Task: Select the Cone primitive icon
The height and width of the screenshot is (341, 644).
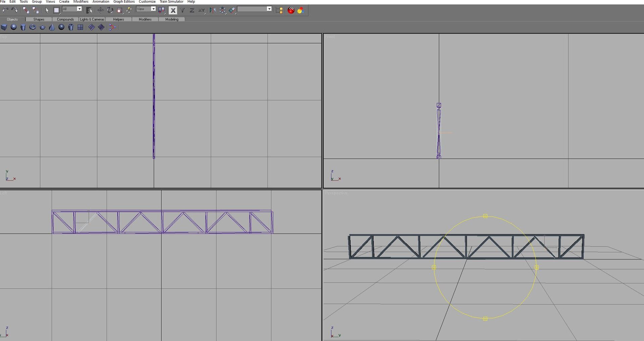Action: pyautogui.click(x=52, y=27)
